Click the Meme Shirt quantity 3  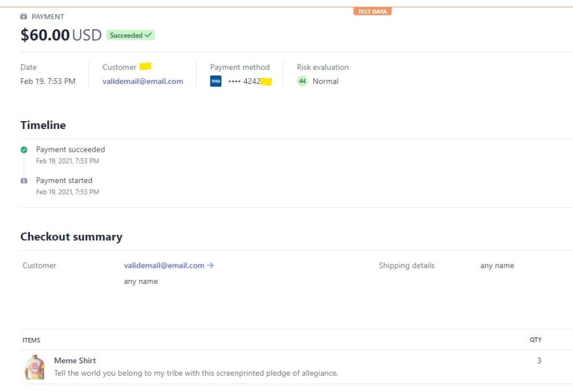coord(539,361)
